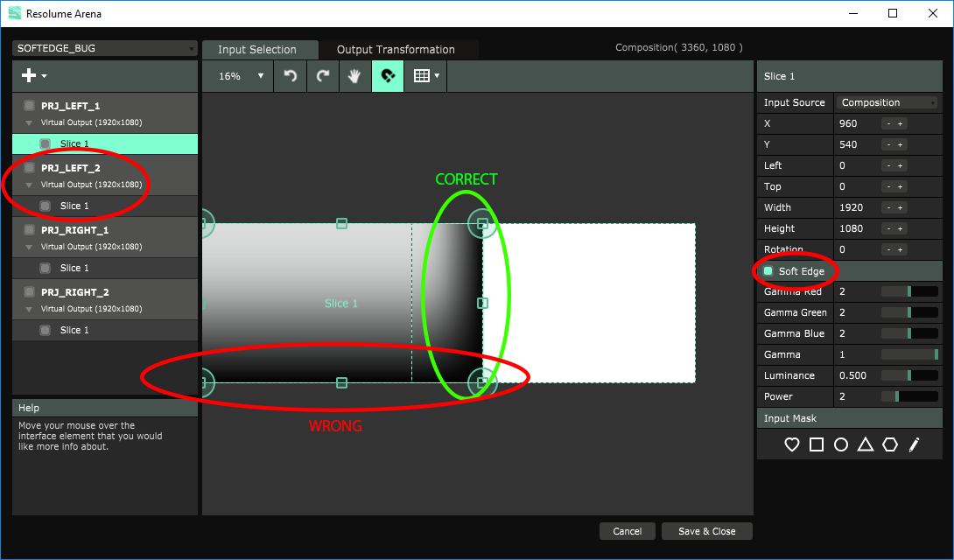This screenshot has height=560, width=954.
Task: Select Slice 1 under PRJ_RIGHT_1
Action: (x=74, y=269)
